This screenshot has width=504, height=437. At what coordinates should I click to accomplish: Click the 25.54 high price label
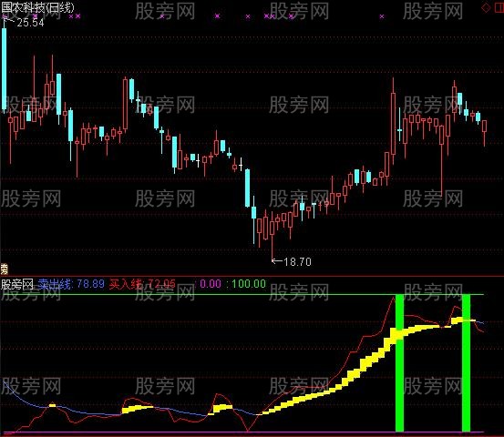pos(30,23)
